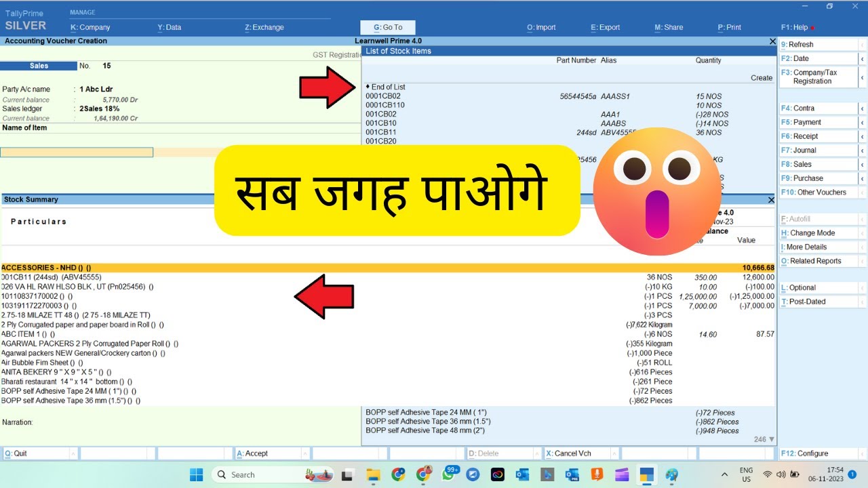Open the notification bell badge
The height and width of the screenshot is (488, 868).
pos(852,474)
